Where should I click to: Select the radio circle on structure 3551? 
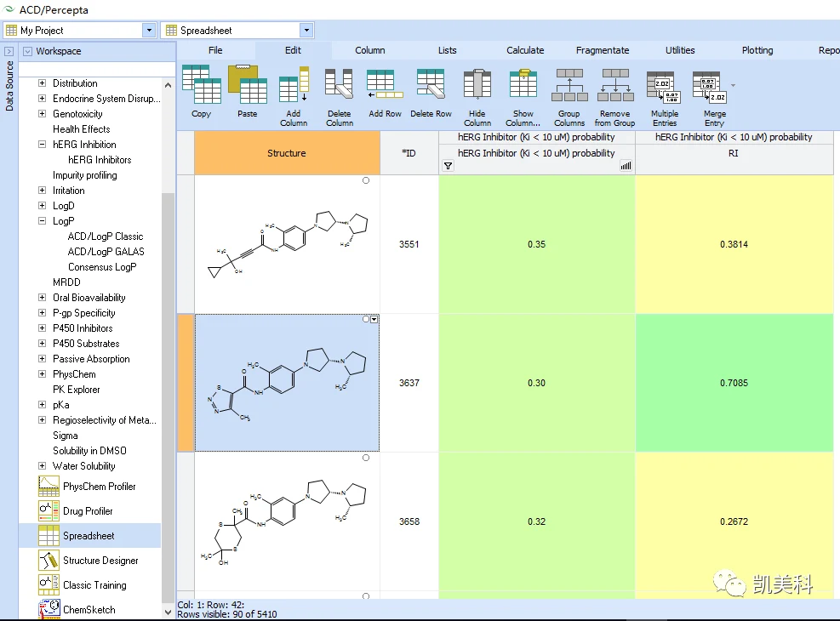coord(366,180)
